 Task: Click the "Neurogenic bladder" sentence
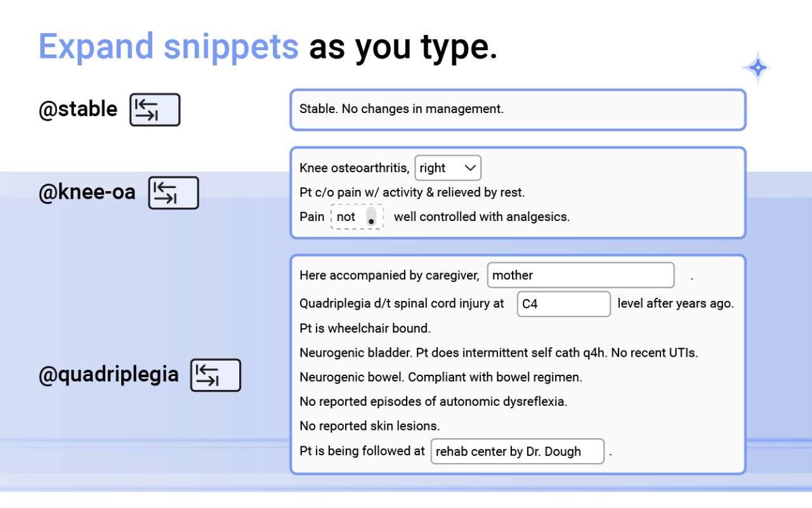[x=499, y=352]
